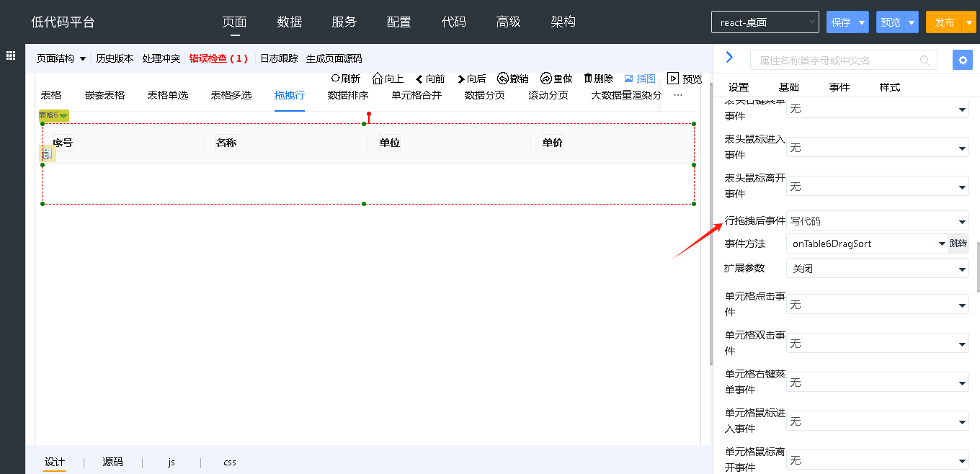Open 处理冲突 link
The image size is (980, 474).
pos(161,58)
